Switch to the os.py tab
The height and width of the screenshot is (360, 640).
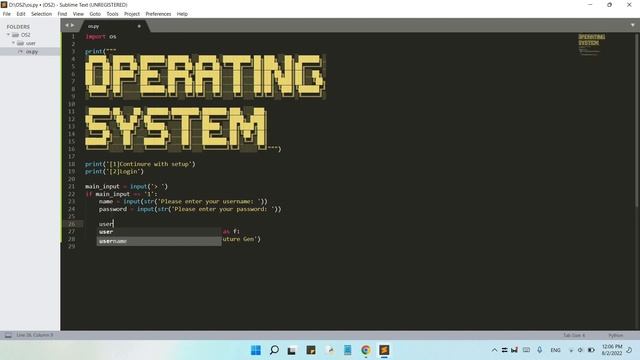[93, 26]
